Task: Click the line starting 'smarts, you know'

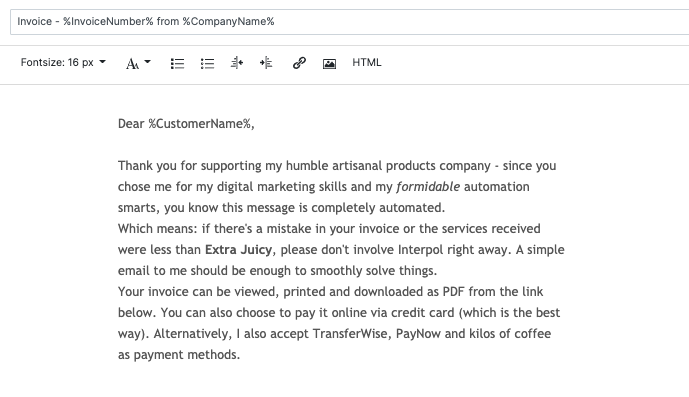Action: 281,208
